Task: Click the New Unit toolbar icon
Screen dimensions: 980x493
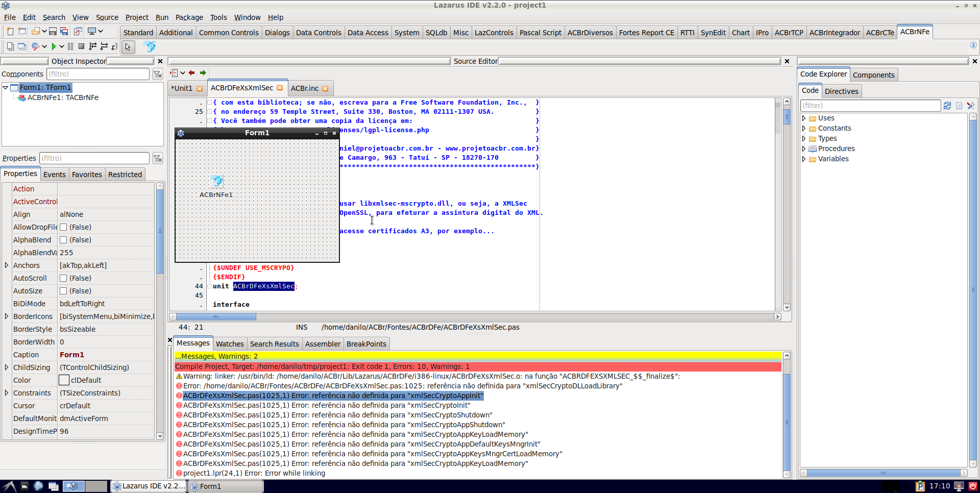Action: click(10, 32)
